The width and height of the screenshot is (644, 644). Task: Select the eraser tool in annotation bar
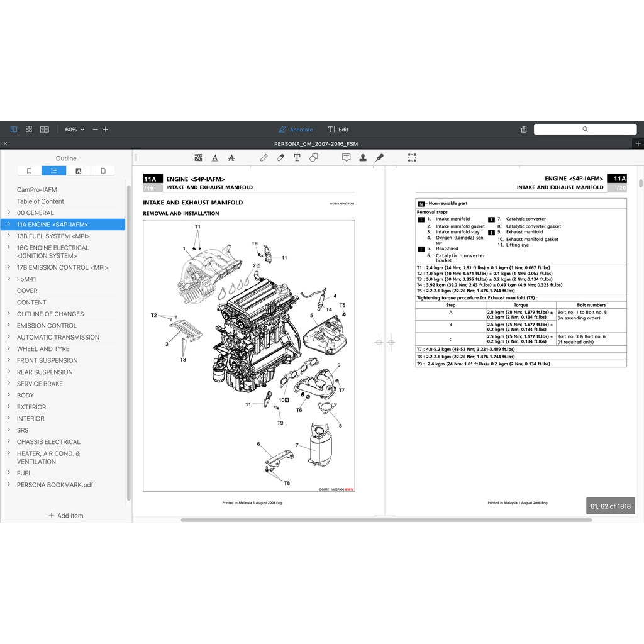click(x=280, y=158)
